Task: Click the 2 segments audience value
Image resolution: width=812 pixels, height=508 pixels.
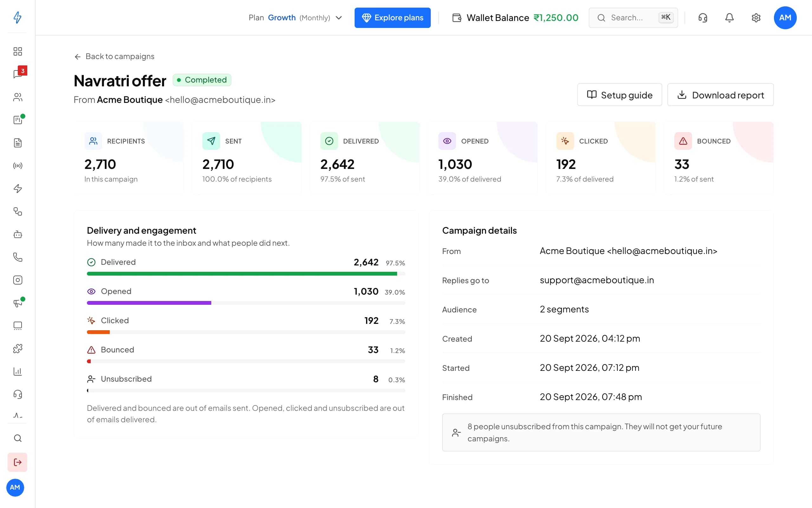Action: coord(564,309)
